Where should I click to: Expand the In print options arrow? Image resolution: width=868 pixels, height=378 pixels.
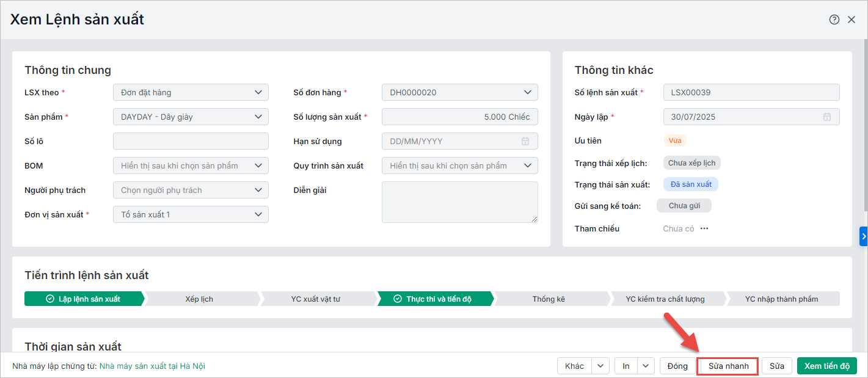[x=646, y=366]
